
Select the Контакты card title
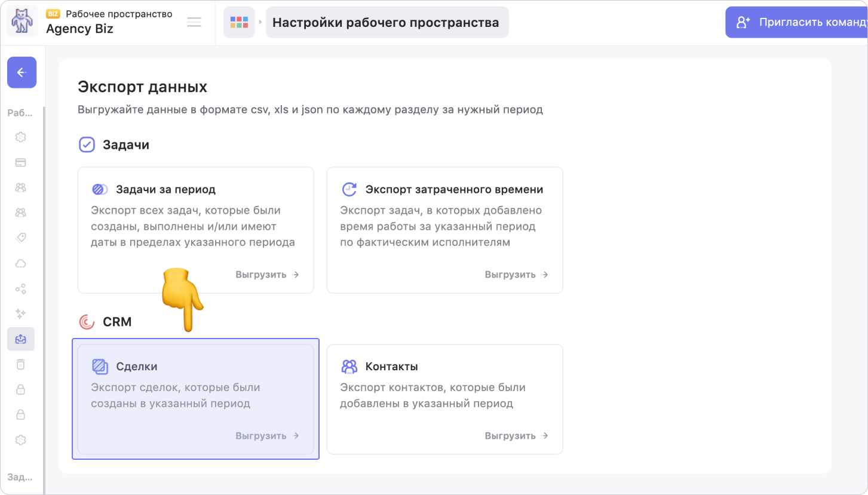(391, 367)
